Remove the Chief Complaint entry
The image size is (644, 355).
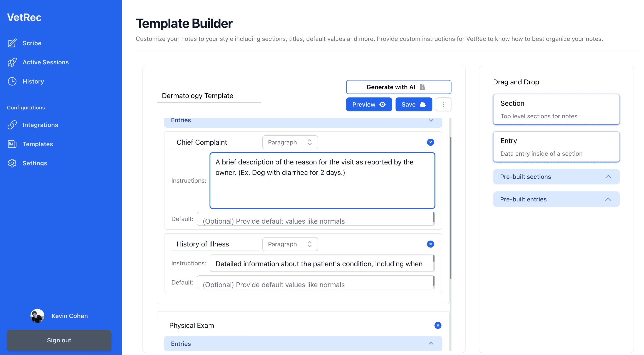pos(430,142)
